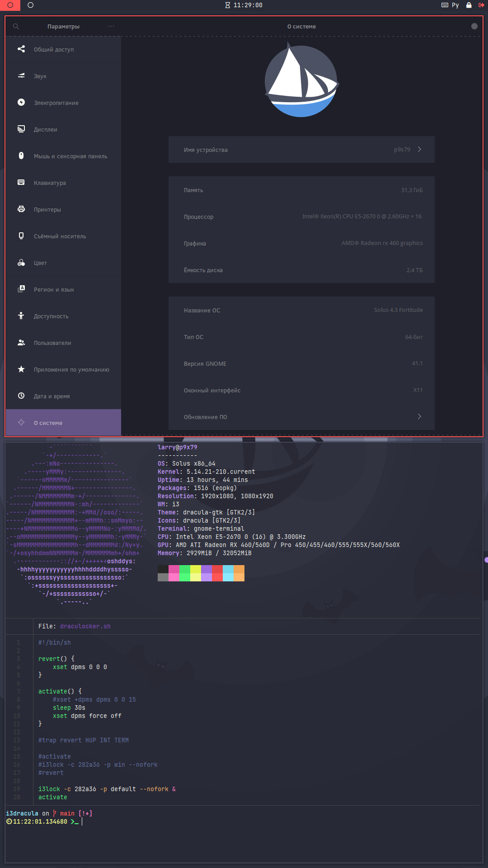The height and width of the screenshot is (868, 488).
Task: Click the removable media icon for Съёмный носитель
Action: 21,236
